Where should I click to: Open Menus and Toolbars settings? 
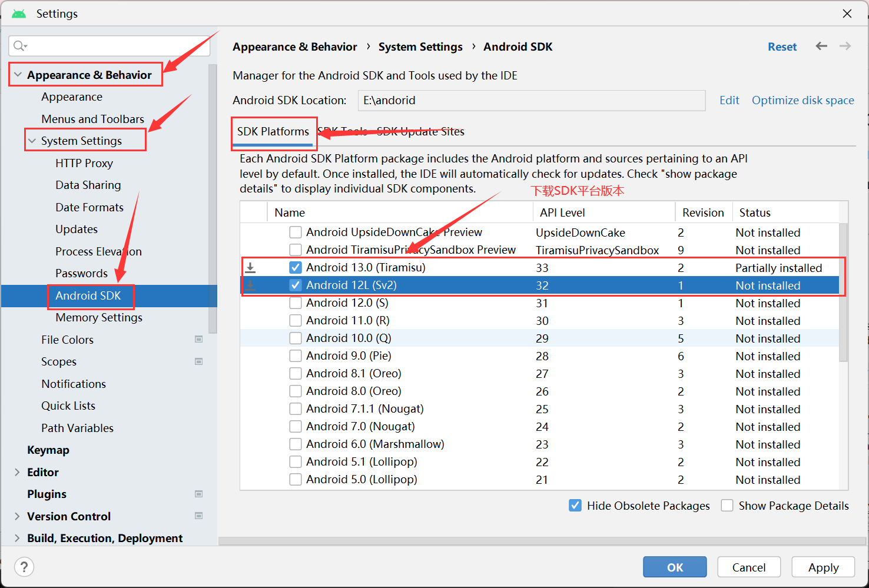[92, 119]
